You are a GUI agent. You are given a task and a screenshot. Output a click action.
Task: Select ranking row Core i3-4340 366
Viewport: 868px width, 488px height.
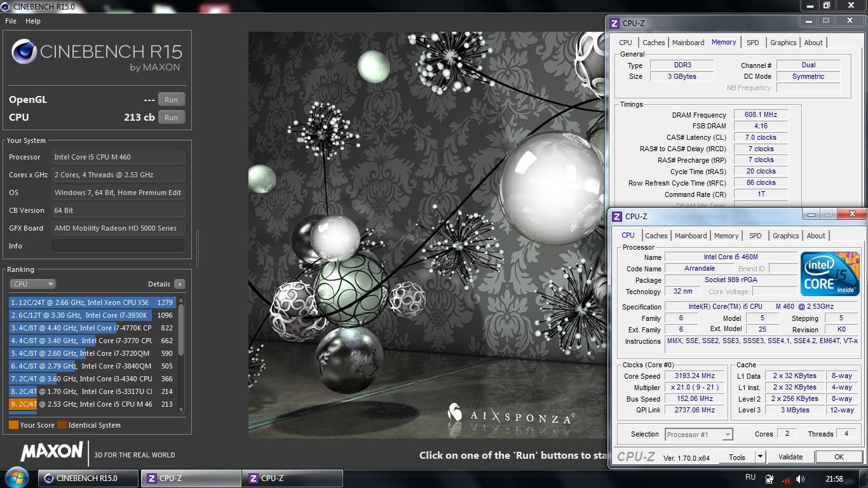coord(92,379)
